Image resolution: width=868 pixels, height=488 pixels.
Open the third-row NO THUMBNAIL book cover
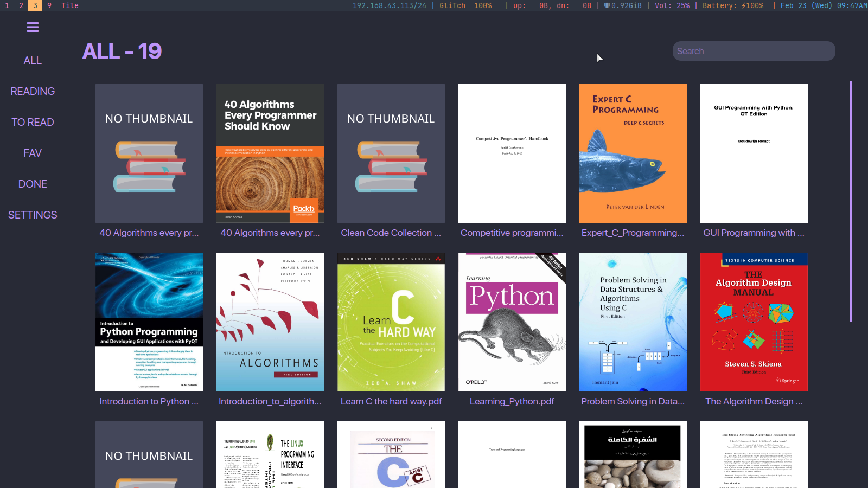[149, 455]
